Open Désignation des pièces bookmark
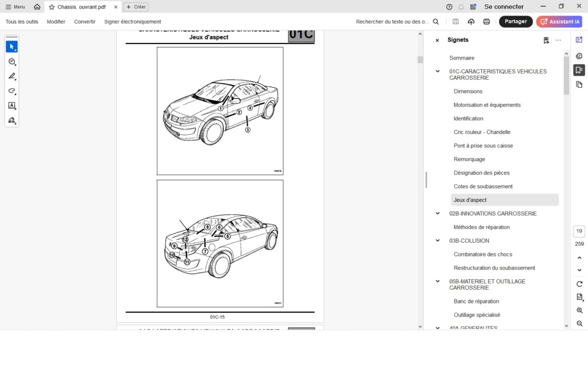 pos(482,173)
